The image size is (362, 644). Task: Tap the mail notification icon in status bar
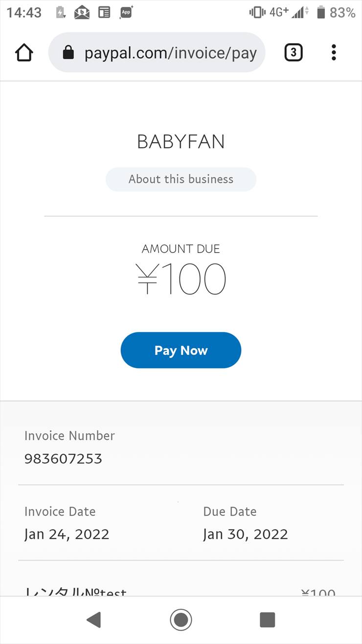click(82, 13)
